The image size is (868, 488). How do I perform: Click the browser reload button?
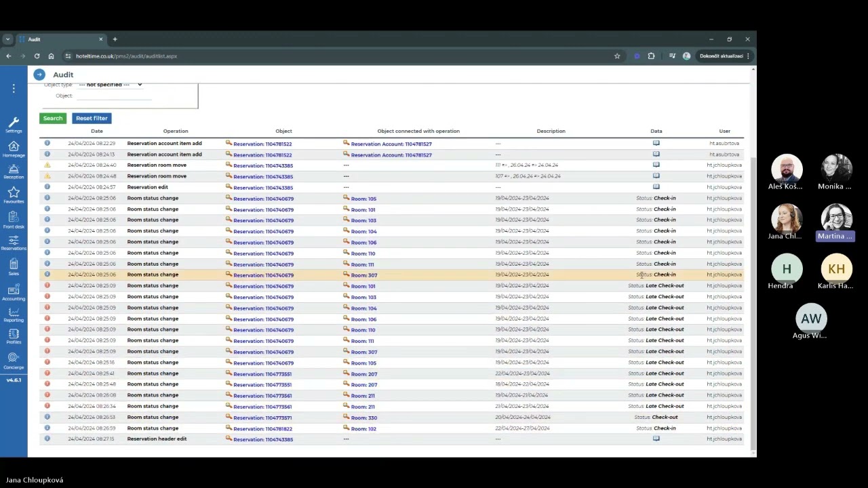tap(37, 56)
